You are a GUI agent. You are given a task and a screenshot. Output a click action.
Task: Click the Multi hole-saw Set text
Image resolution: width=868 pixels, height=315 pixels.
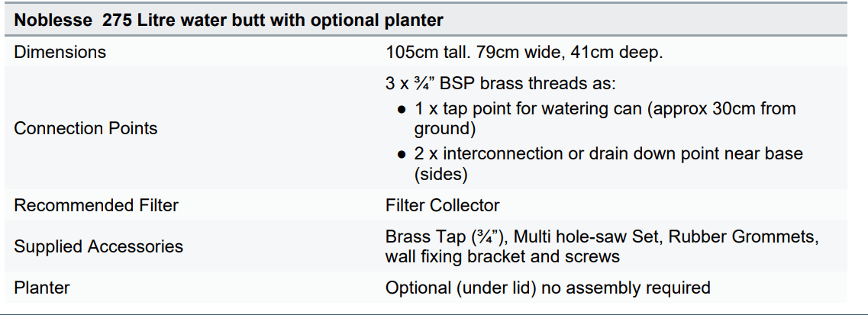tap(582, 236)
